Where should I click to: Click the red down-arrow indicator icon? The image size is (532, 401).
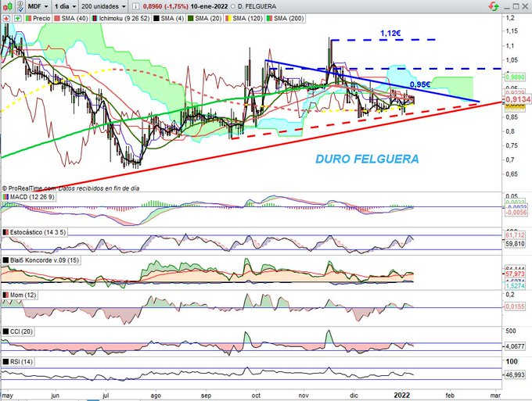coord(6,18)
